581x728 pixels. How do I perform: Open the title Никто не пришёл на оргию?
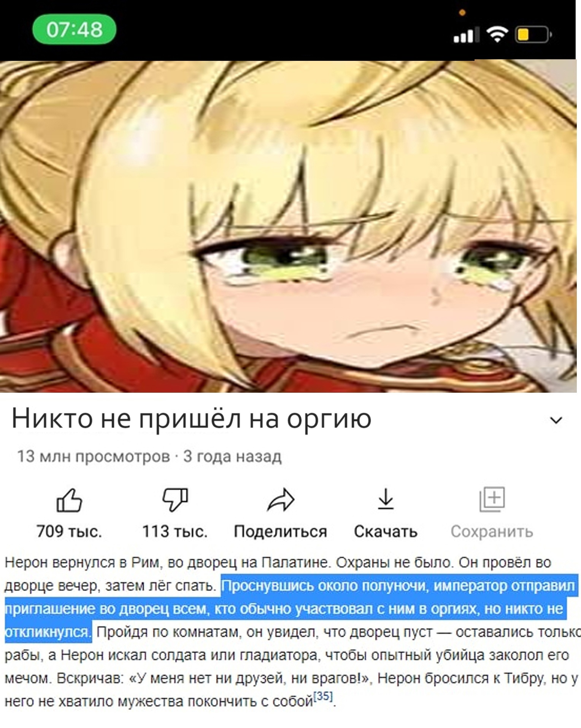191,419
